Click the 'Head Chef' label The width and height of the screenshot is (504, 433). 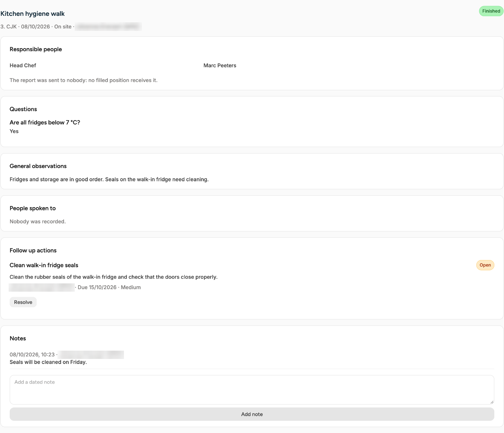tap(23, 65)
